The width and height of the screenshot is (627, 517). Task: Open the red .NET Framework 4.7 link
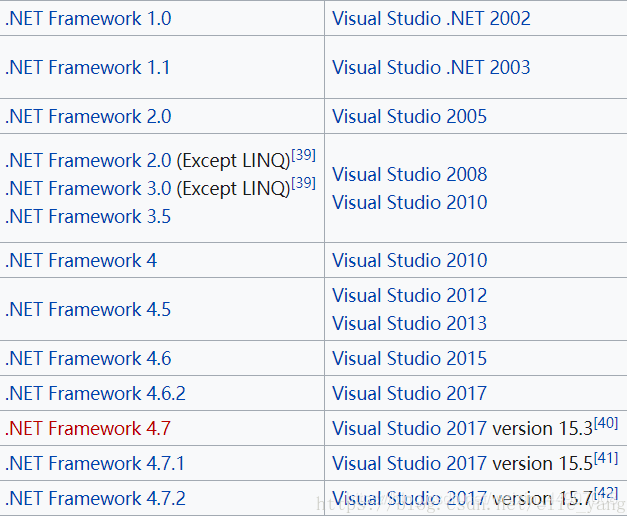coord(88,428)
